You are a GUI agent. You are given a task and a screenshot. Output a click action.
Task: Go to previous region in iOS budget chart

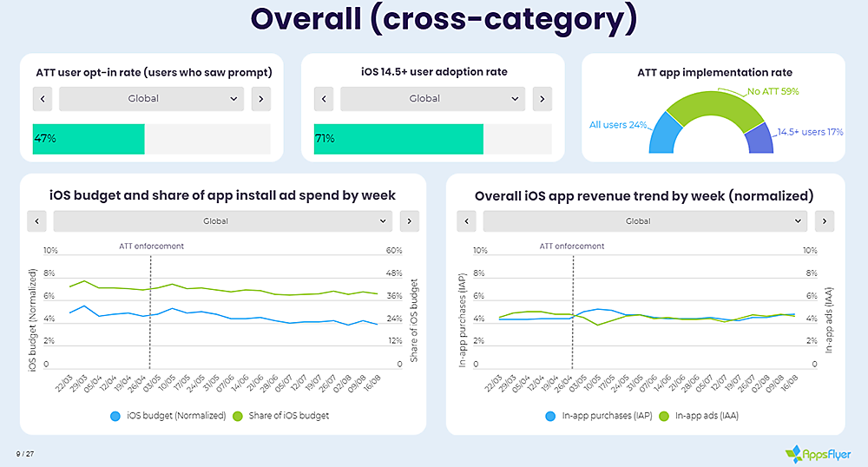(36, 221)
